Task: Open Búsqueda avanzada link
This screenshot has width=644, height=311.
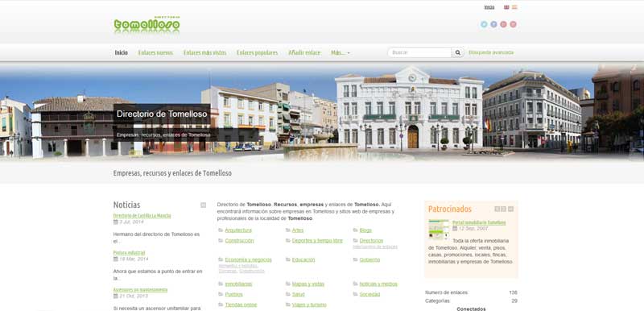Action: pyautogui.click(x=491, y=52)
